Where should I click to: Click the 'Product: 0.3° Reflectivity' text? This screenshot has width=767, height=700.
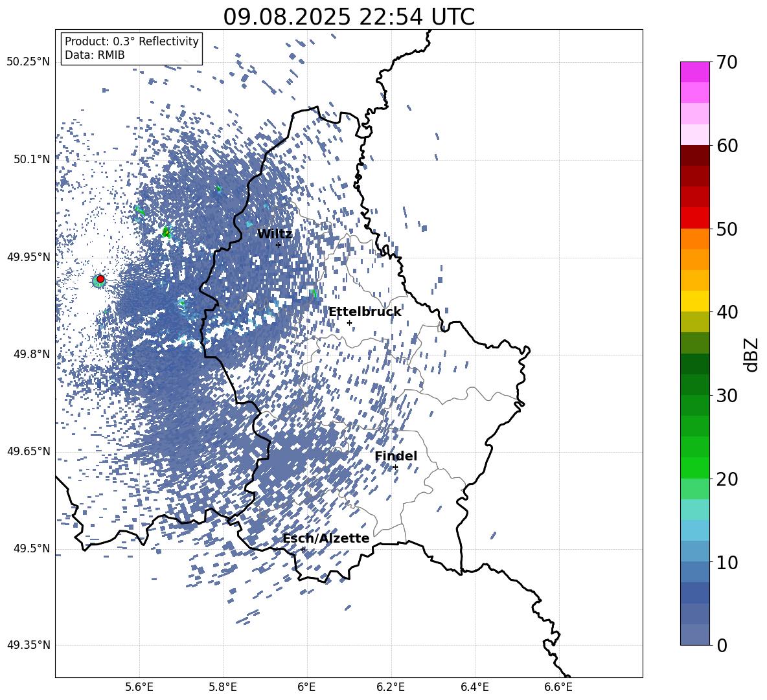tap(132, 41)
